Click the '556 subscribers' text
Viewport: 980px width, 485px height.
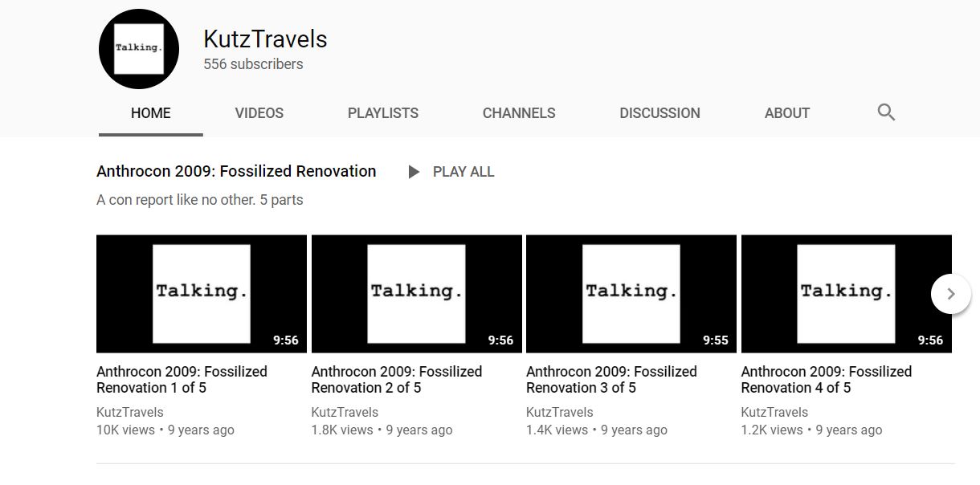coord(253,64)
